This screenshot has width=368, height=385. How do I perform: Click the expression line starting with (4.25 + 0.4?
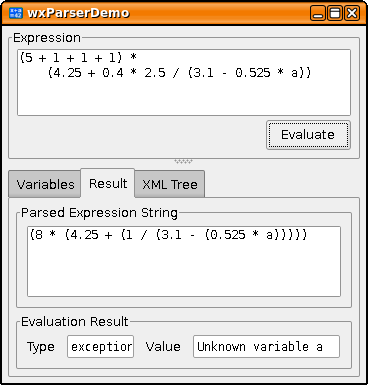point(179,72)
